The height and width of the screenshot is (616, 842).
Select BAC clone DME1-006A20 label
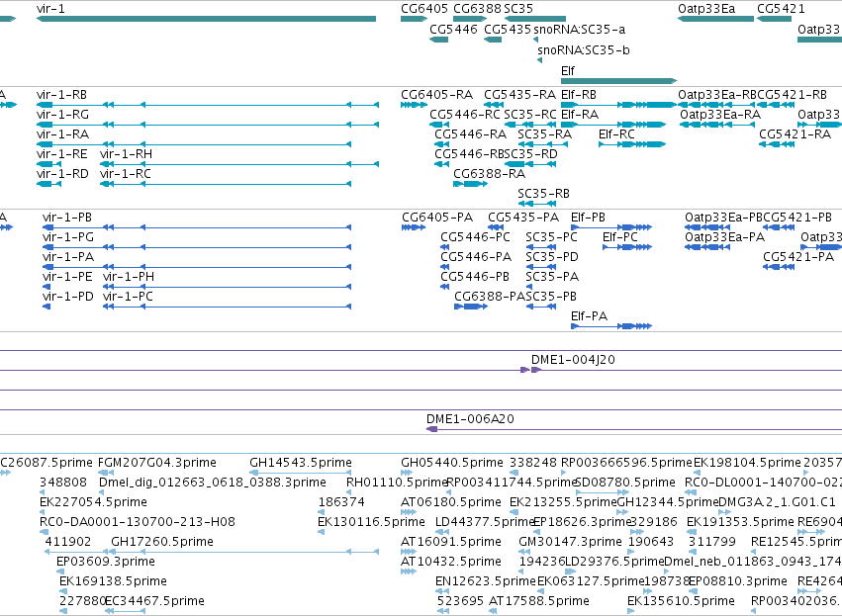470,419
